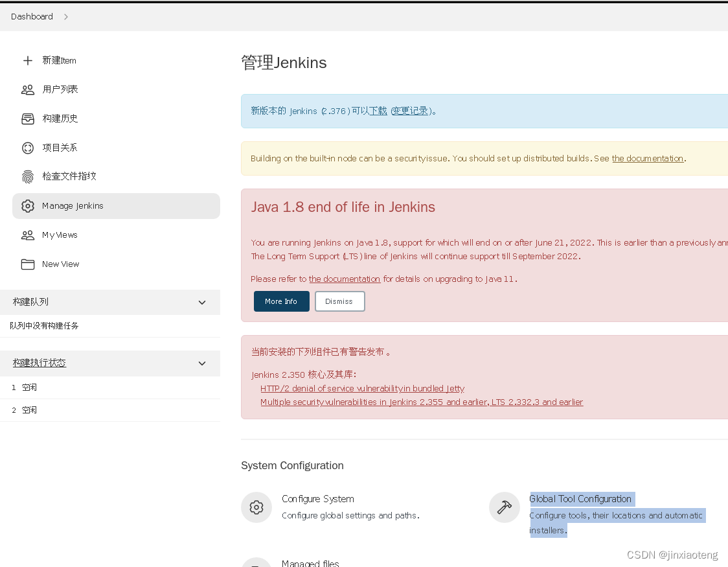The width and height of the screenshot is (728, 567).
Task: Click the 构建队列 panel header
Action: point(110,303)
